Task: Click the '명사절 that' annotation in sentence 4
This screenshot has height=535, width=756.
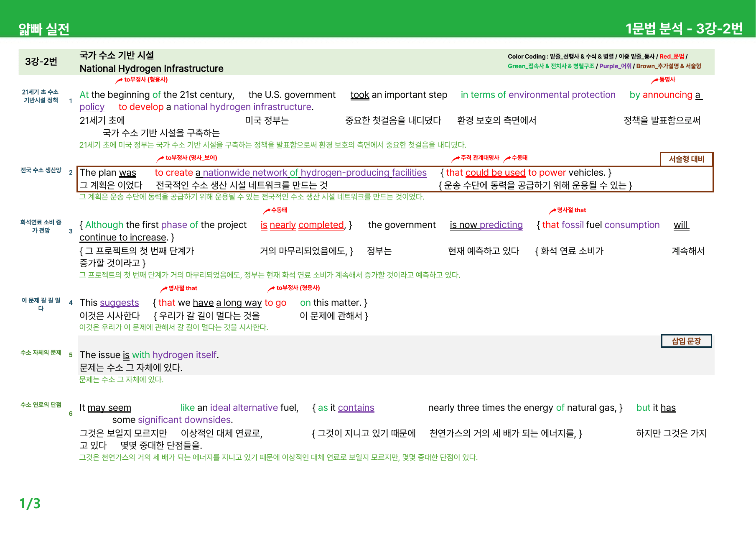Action: [x=183, y=288]
